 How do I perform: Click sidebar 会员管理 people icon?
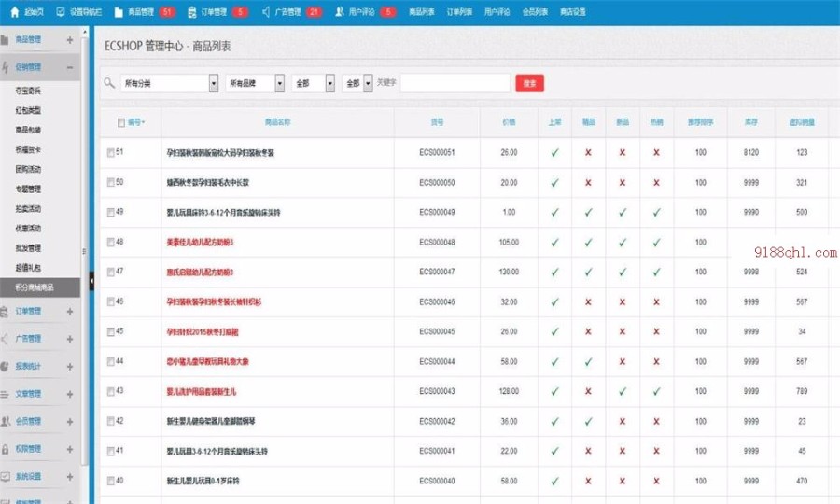(x=5, y=421)
